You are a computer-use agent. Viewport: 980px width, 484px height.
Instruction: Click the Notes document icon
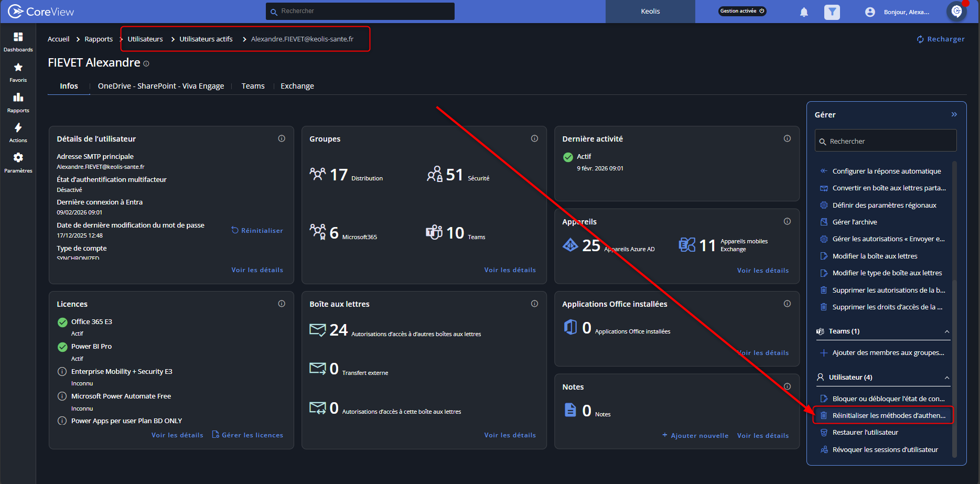(570, 410)
